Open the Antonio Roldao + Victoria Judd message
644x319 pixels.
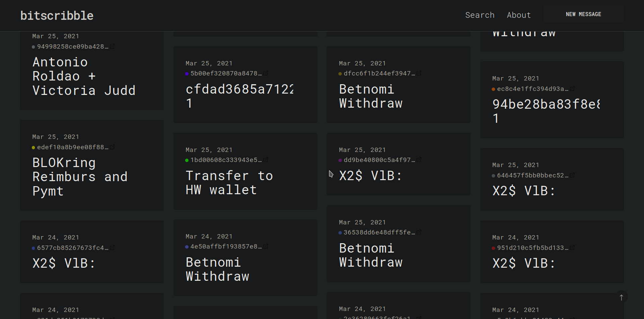(84, 76)
